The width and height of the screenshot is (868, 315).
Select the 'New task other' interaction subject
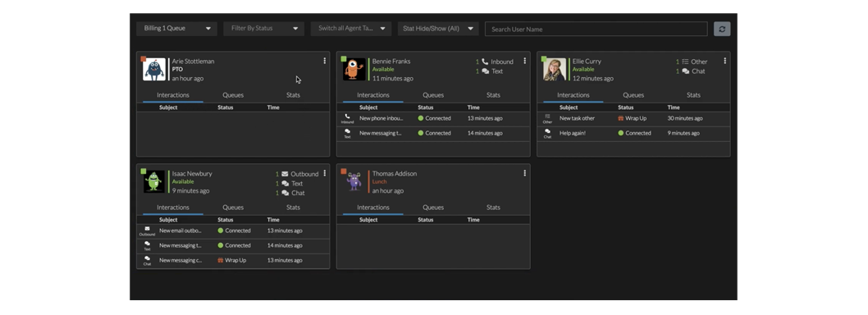click(x=578, y=118)
